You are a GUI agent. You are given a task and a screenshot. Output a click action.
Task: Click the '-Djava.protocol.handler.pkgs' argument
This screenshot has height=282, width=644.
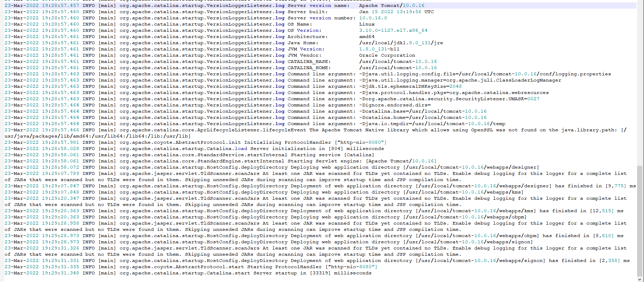[454, 93]
